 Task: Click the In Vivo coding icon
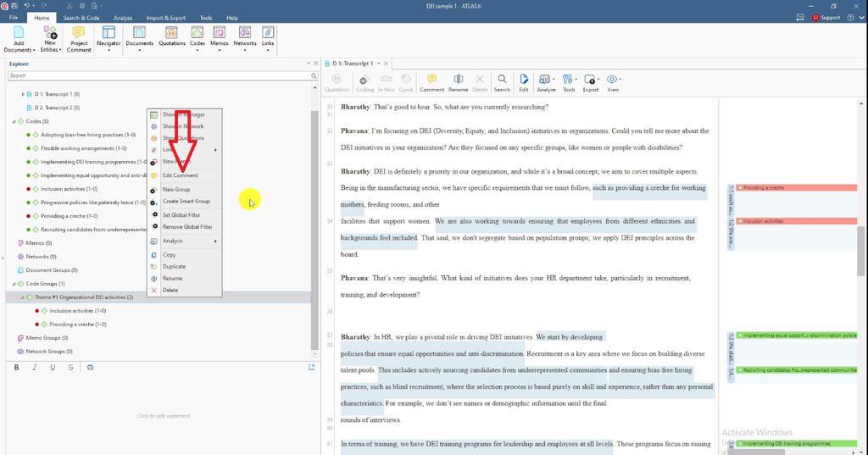click(386, 83)
